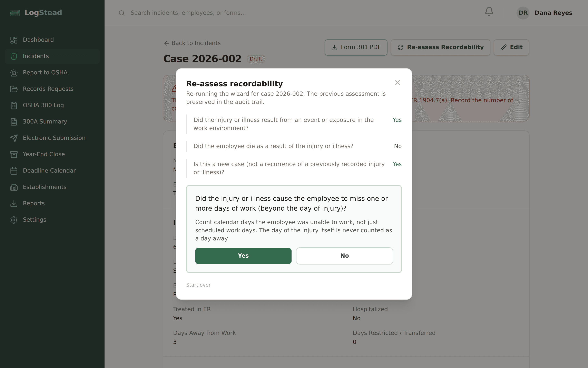Go to Reports page
Viewport: 588px width, 368px height.
(x=52, y=203)
